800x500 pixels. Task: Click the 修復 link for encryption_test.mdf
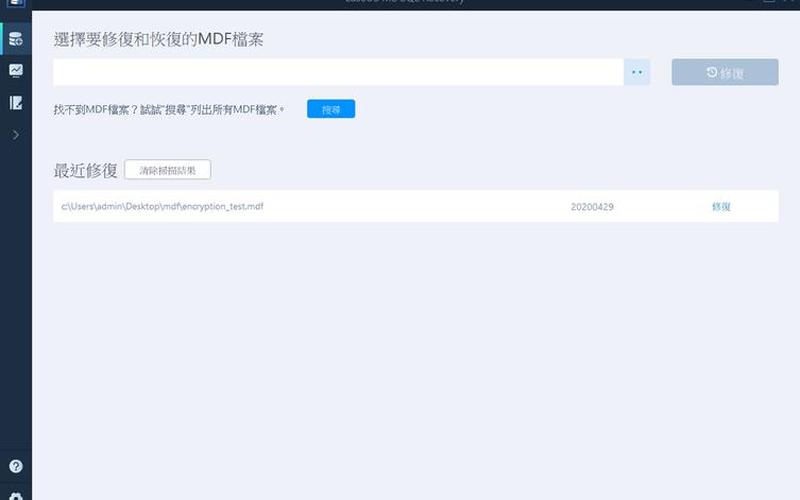point(721,207)
